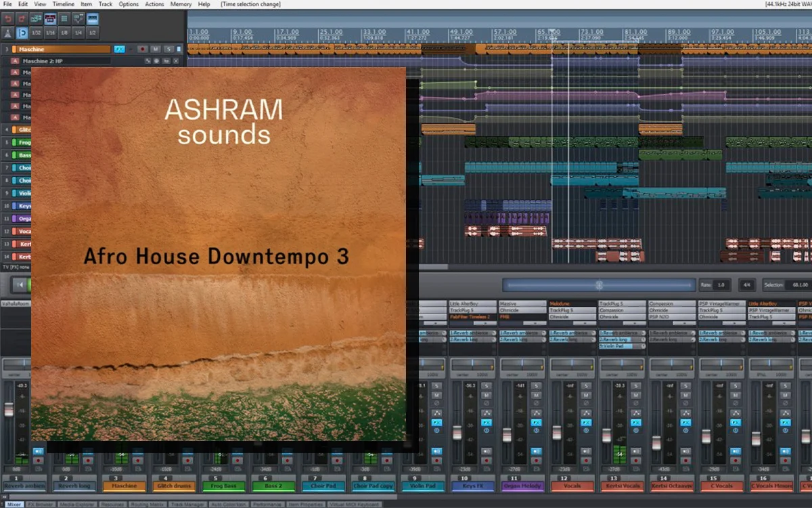This screenshot has height=508, width=812.
Task: Close the Maschine 2: HP envelope lane
Action: [176, 61]
